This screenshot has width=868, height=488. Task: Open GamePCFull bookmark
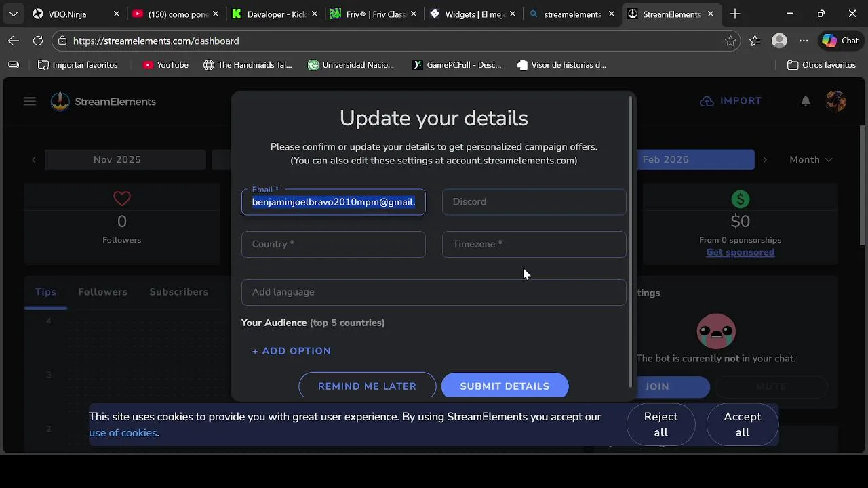(x=457, y=65)
